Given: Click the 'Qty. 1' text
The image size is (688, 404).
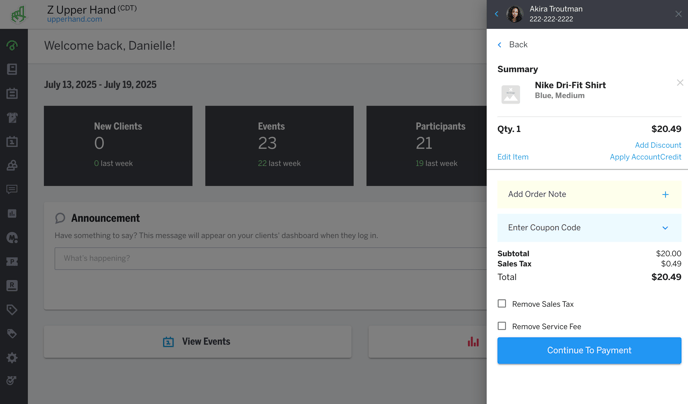Looking at the screenshot, I should point(509,129).
